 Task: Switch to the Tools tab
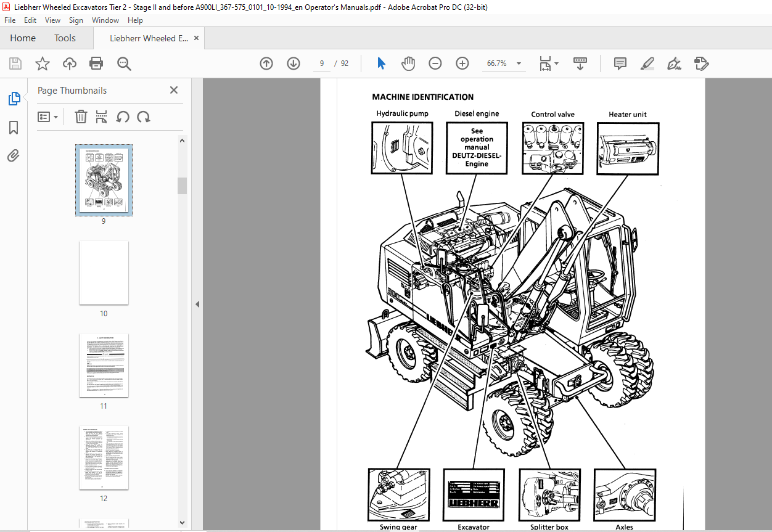pos(65,38)
